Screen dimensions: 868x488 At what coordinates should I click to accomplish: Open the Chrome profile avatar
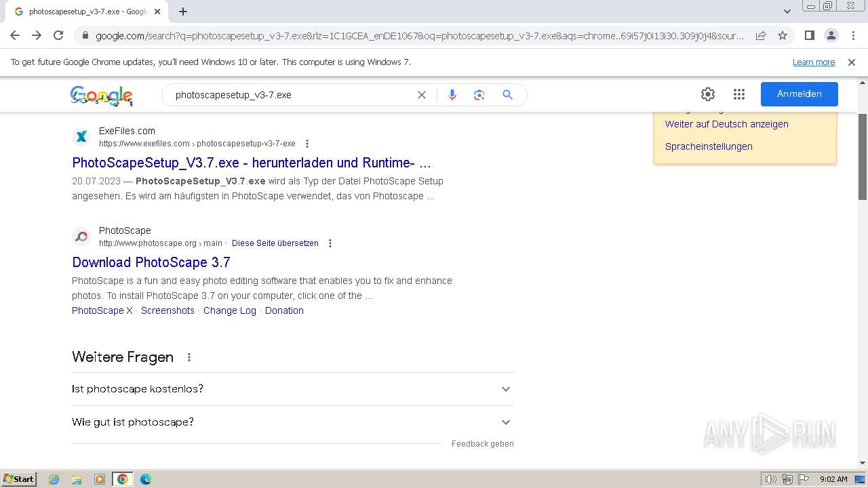(831, 35)
